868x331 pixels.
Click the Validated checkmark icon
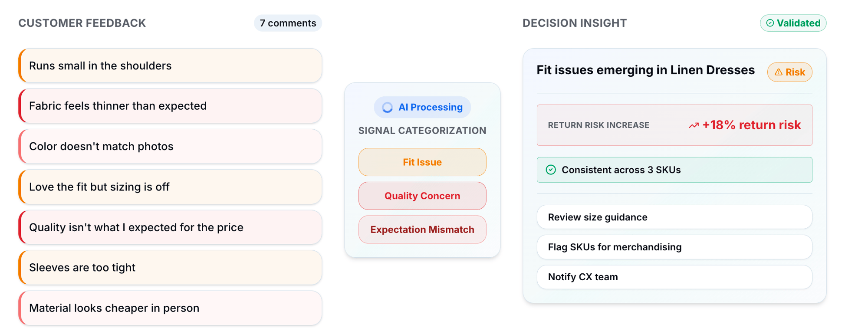770,23
